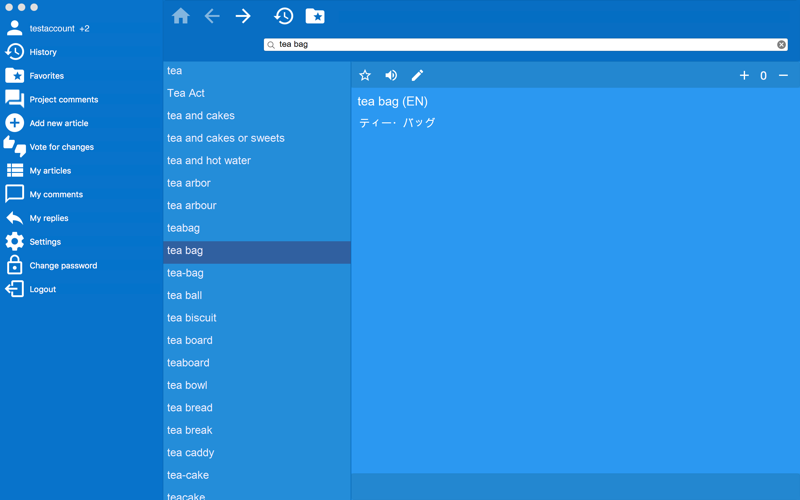Screen dimensions: 800x500
Task: Click the My comments bubble icon
Action: [x=14, y=194]
